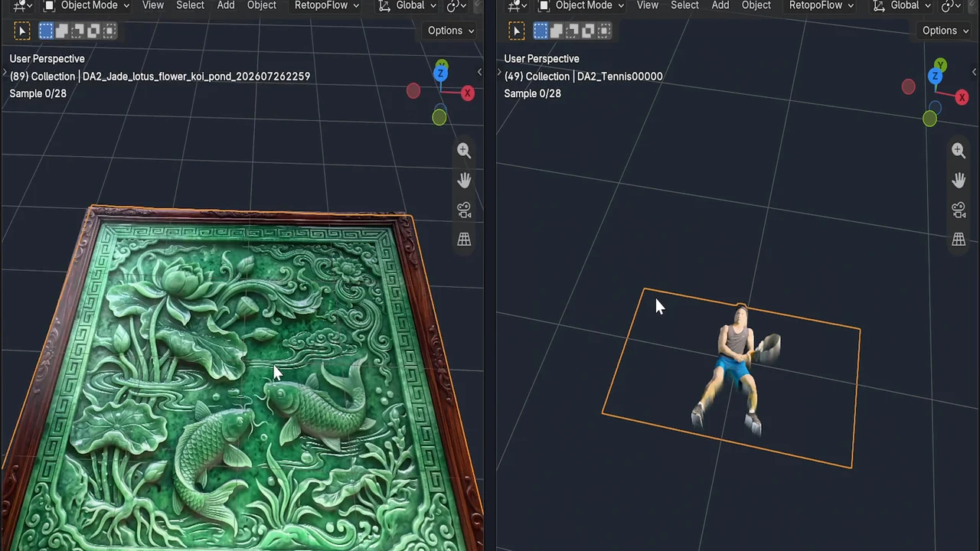The image size is (980, 551).
Task: Click the negative X red dot in left gizmo
Action: (413, 91)
